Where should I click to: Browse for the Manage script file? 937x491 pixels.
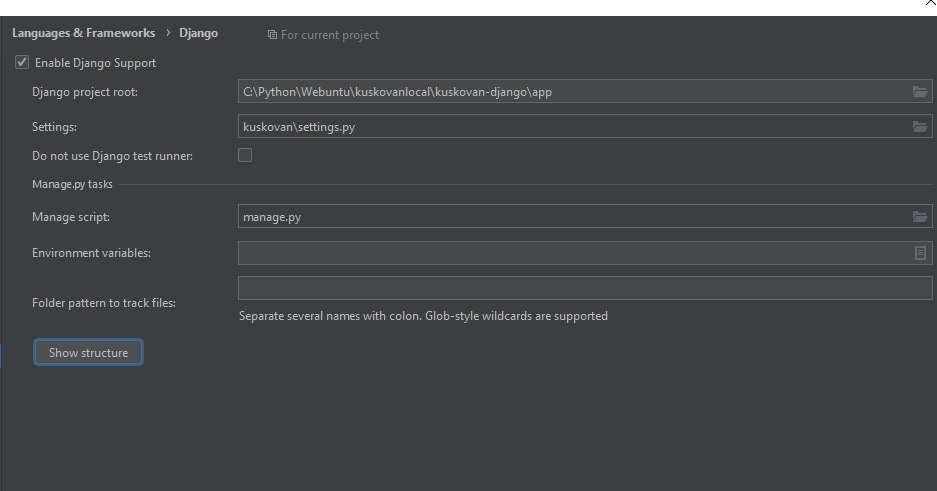click(x=920, y=216)
